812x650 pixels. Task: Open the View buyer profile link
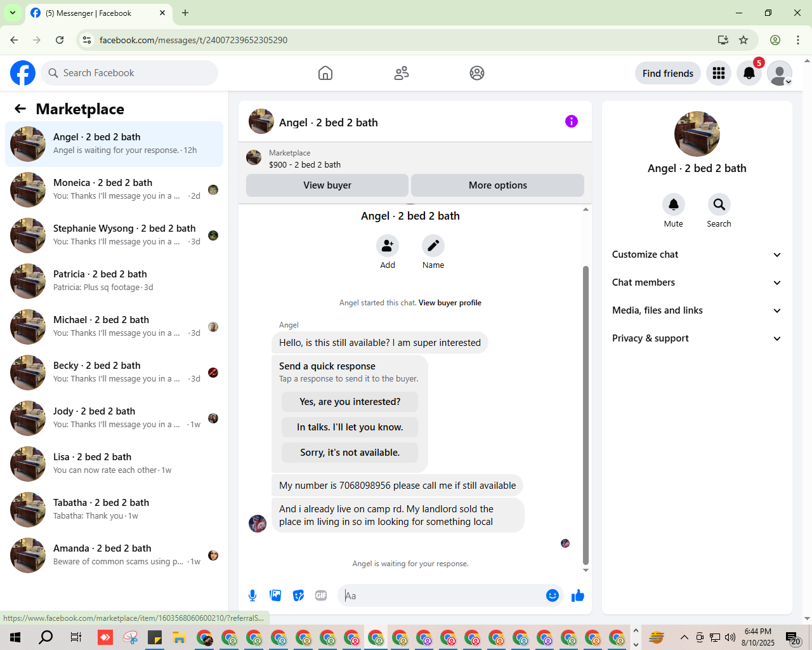(x=450, y=303)
